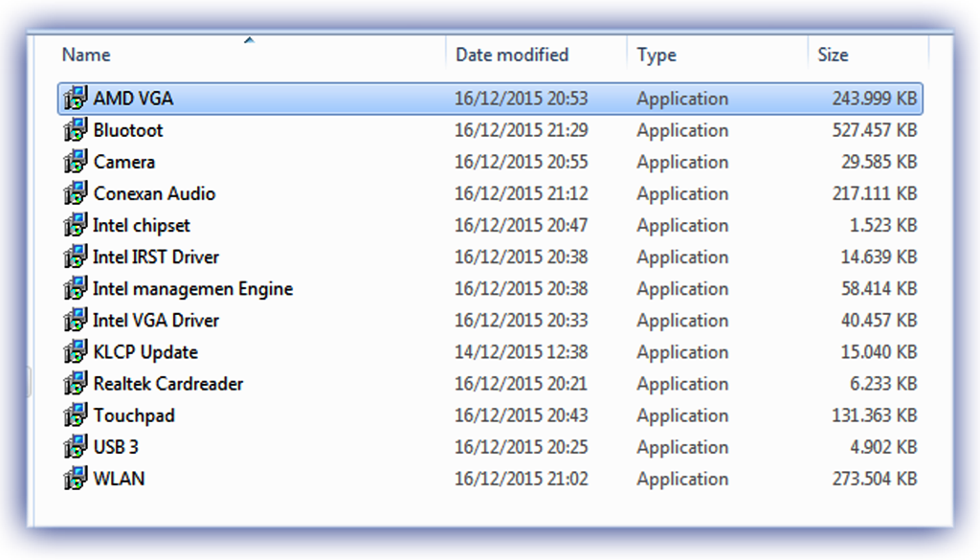Click the sort arrow above Name
This screenshot has height=560, width=980.
coord(249,40)
